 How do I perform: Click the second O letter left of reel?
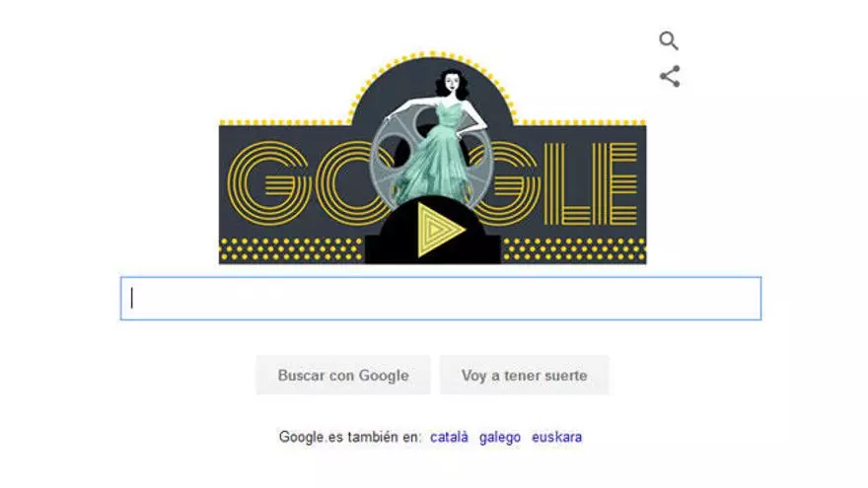tap(346, 183)
